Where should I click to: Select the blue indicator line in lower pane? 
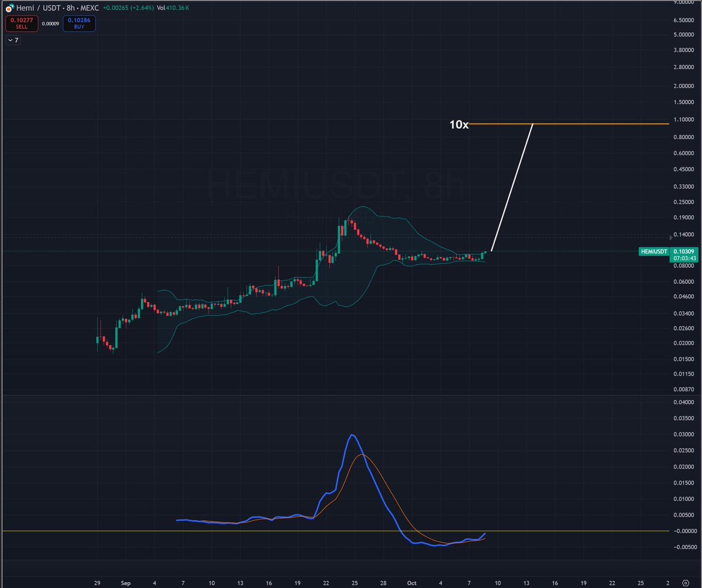click(x=352, y=436)
